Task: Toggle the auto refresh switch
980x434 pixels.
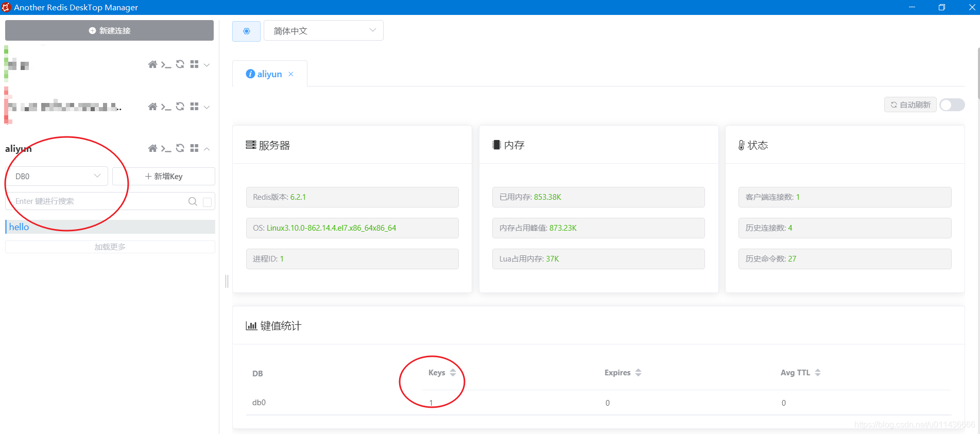Action: [952, 105]
